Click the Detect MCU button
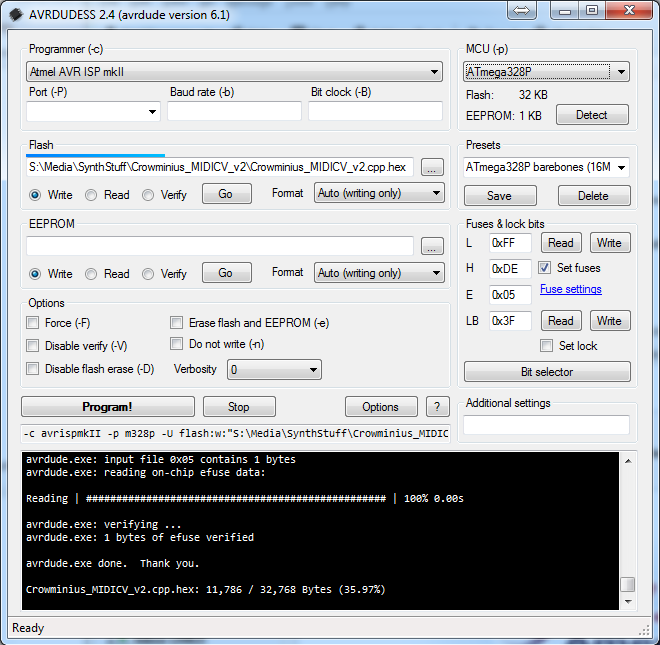 click(x=592, y=115)
